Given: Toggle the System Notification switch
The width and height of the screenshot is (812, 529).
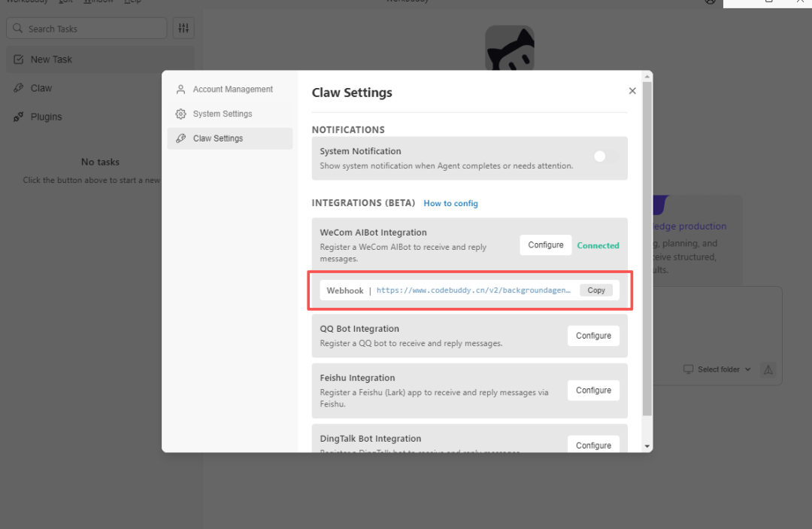Looking at the screenshot, I should [x=605, y=157].
